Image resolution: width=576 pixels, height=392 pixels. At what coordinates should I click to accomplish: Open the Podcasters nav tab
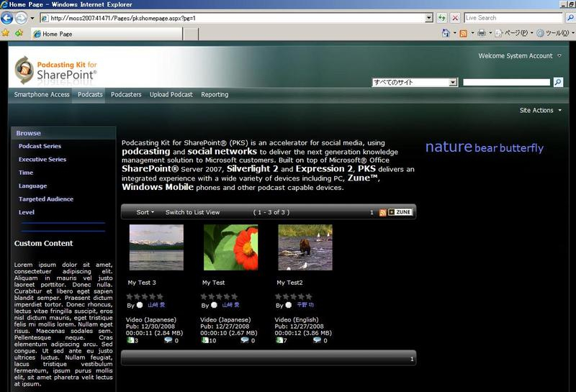tap(126, 95)
